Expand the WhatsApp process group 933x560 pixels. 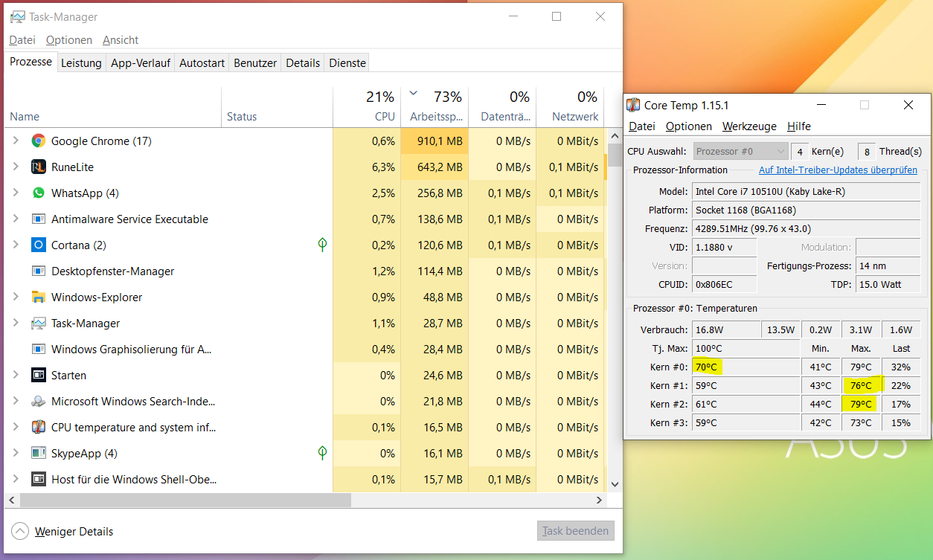click(16, 193)
